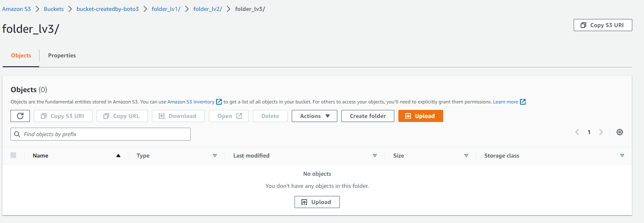Image resolution: width=644 pixels, height=223 pixels.
Task: Go to the Buckets breadcrumb
Action: [x=54, y=9]
